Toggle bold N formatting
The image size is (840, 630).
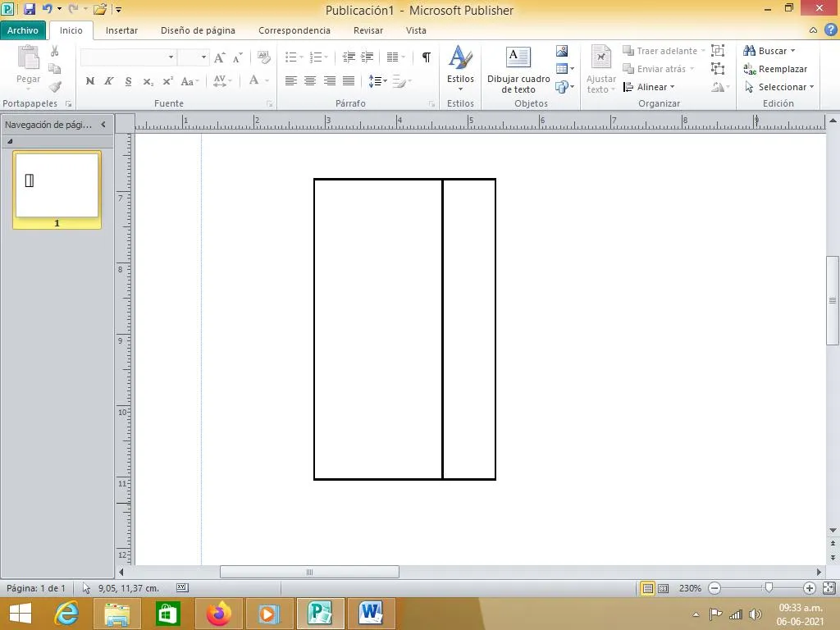[90, 81]
